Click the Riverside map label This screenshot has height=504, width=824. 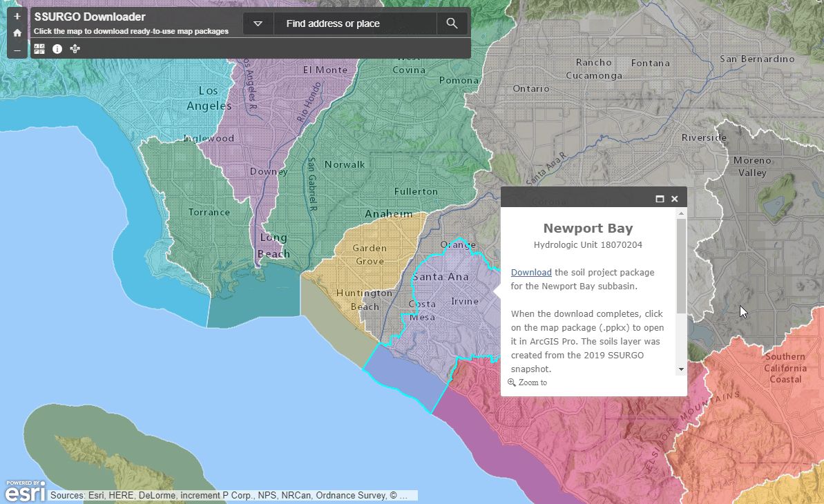(x=705, y=137)
